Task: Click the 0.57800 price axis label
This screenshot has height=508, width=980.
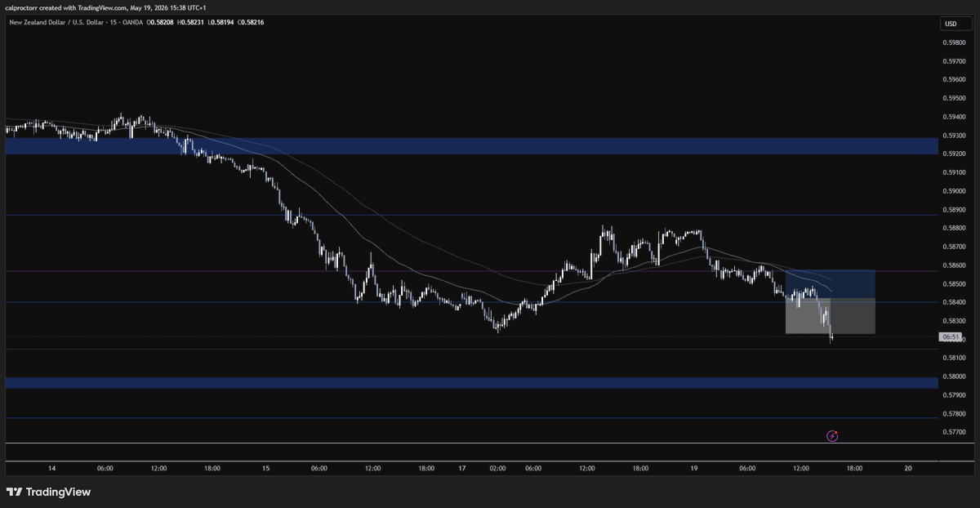Action: [x=955, y=413]
